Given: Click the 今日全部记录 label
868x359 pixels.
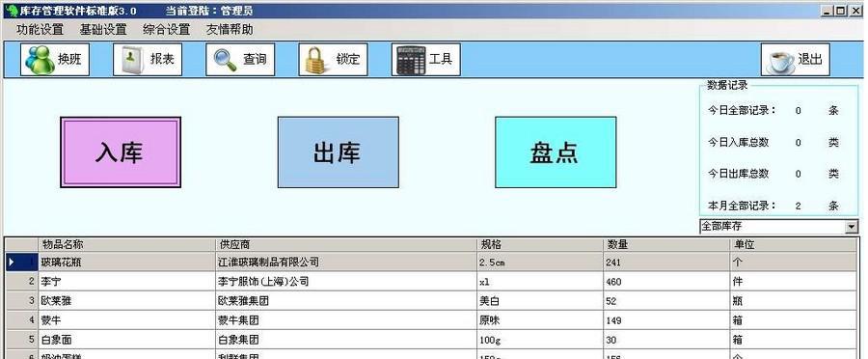Looking at the screenshot, I should point(742,110).
